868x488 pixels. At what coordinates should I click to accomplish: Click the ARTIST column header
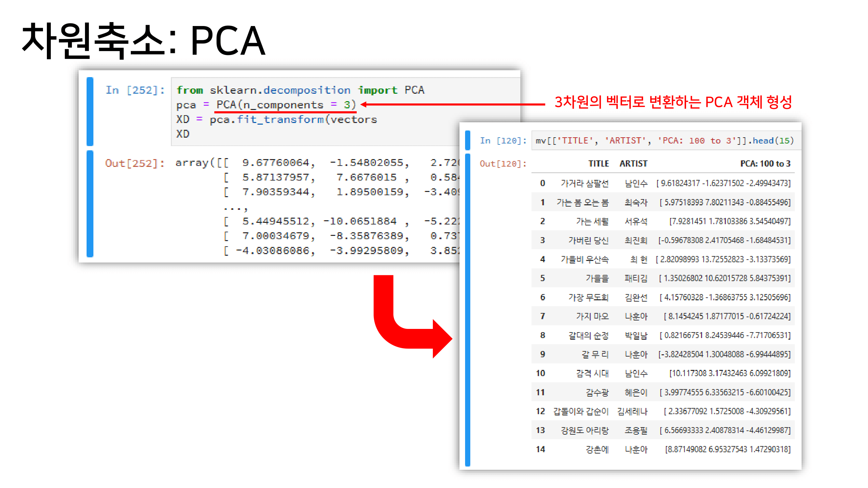pyautogui.click(x=633, y=164)
